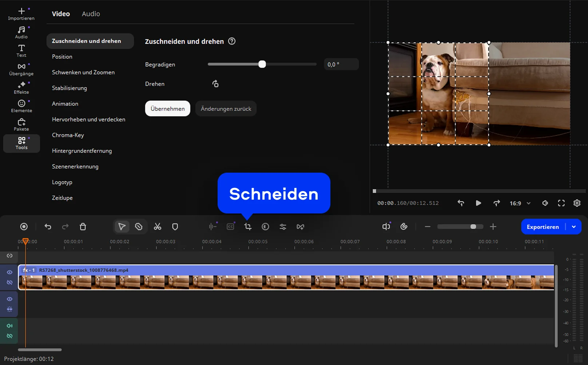
Task: Click the trash delete icon
Action: [83, 227]
